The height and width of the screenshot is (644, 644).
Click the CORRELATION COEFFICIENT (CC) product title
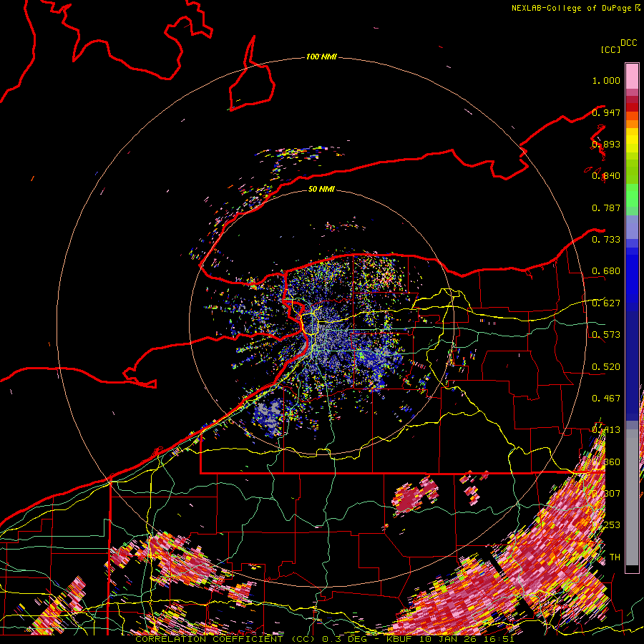click(223, 639)
